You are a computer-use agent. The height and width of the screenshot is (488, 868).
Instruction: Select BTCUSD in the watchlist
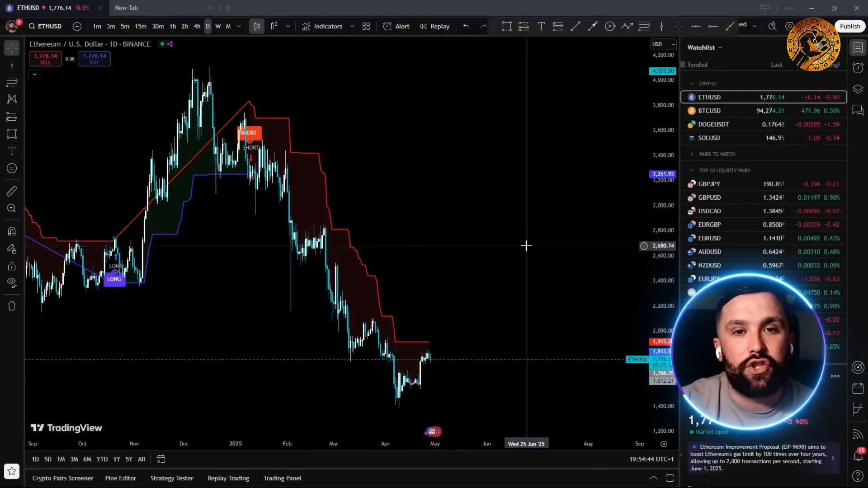pyautogui.click(x=764, y=111)
